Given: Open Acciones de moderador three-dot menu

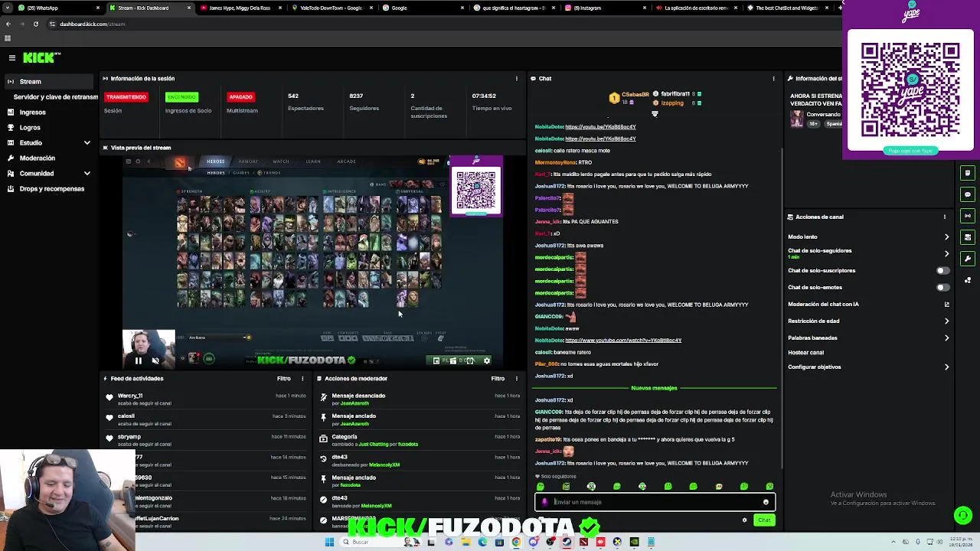Looking at the screenshot, I should tap(517, 378).
